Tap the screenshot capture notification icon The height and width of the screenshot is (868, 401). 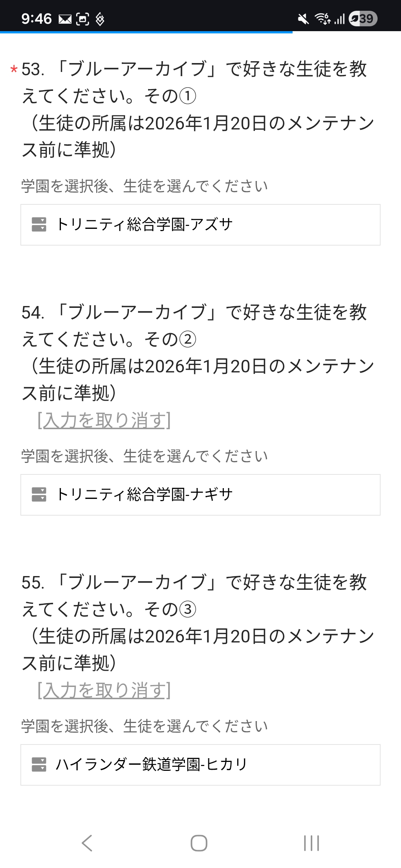pos(82,19)
